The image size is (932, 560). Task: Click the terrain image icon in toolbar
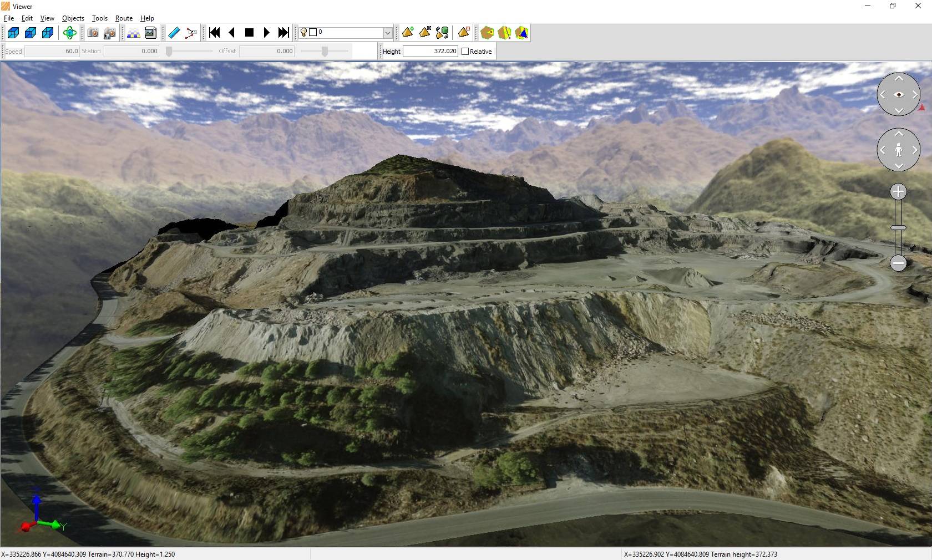click(150, 33)
